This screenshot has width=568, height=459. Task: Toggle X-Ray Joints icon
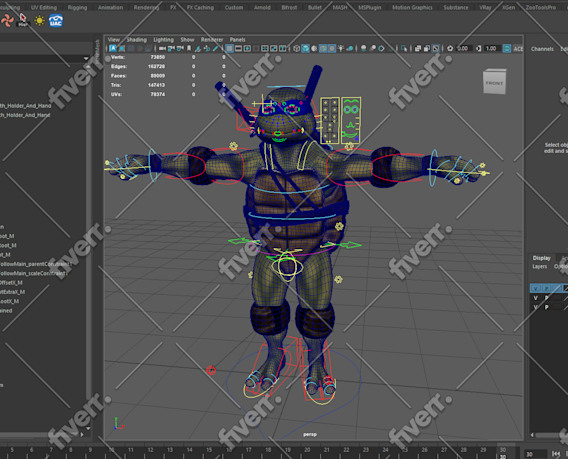point(435,49)
